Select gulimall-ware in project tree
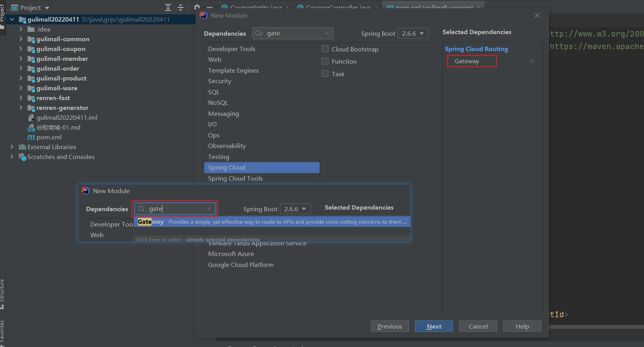Image resolution: width=644 pixels, height=347 pixels. pyautogui.click(x=57, y=88)
